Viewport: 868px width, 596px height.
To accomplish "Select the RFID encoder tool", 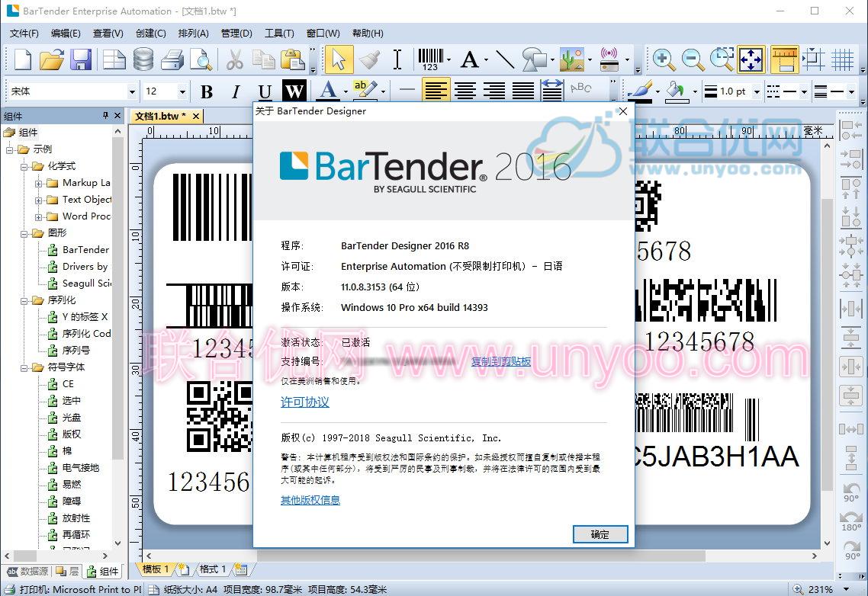I will [609, 59].
